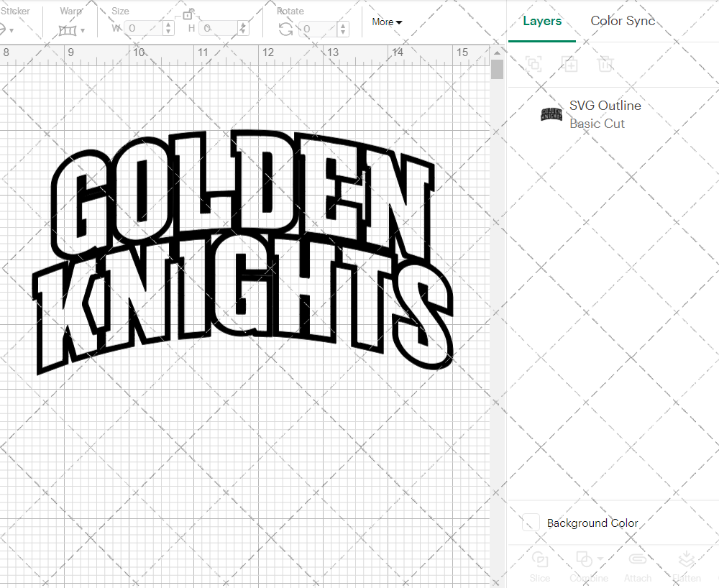The height and width of the screenshot is (588, 719).
Task: Switch to the Color Sync tab
Action: point(623,21)
